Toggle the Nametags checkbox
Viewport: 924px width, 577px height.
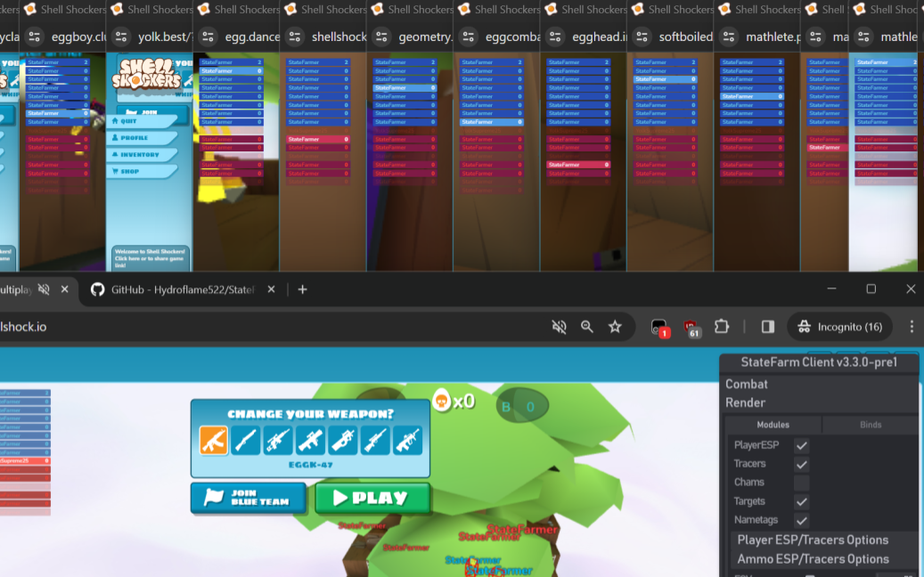coord(801,521)
